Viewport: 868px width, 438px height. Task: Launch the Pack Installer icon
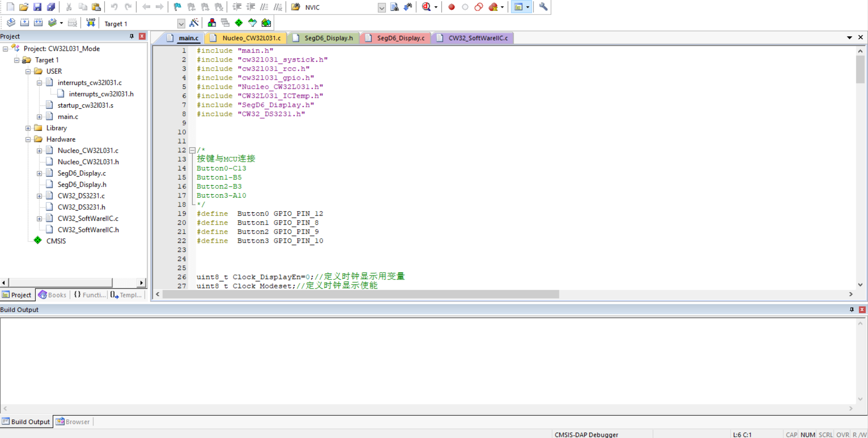pos(266,23)
